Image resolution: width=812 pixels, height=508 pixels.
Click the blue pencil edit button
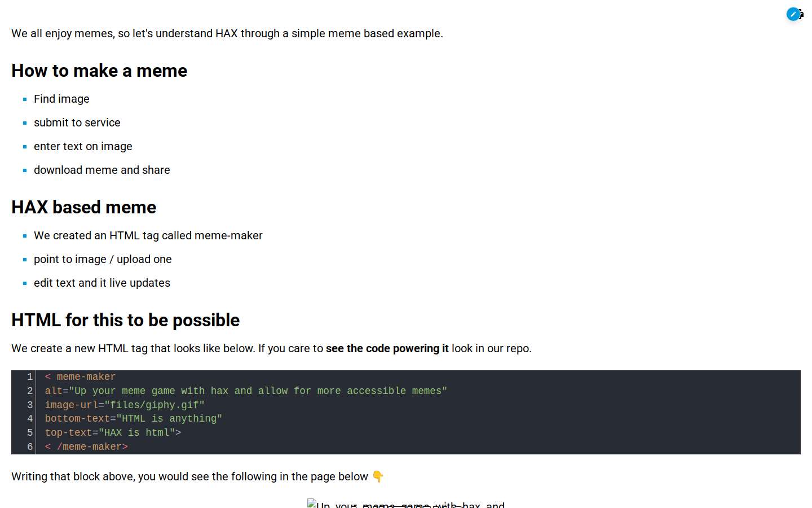tap(793, 14)
